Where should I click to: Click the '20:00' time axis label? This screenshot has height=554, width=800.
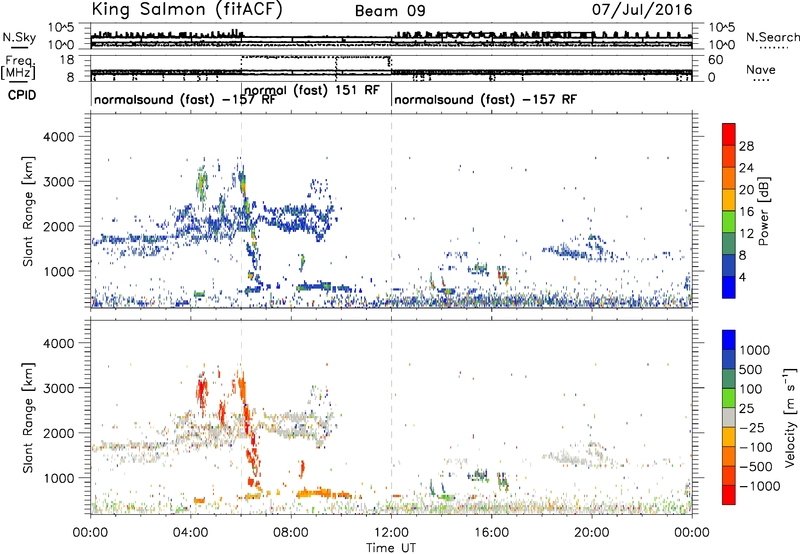coord(592,533)
